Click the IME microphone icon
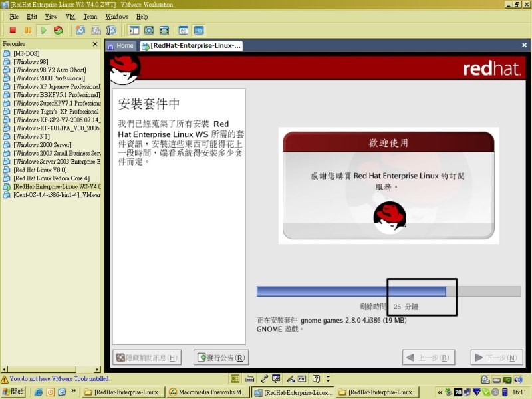532x399 pixels. tap(265, 378)
